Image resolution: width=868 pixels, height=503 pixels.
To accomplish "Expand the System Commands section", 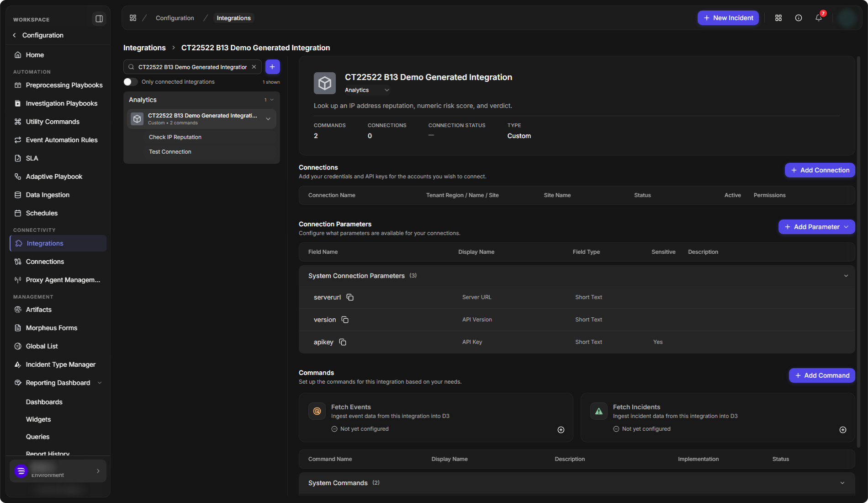I will tap(842, 483).
